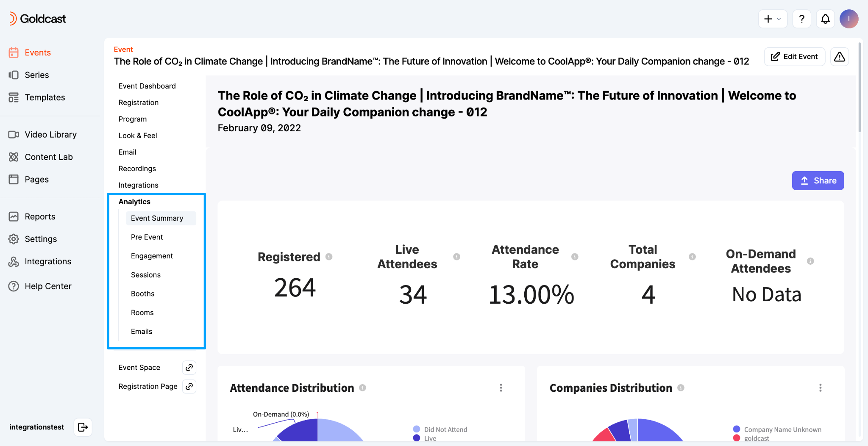Click info icon beside Attendance Distribution title
868x446 pixels.
362,388
